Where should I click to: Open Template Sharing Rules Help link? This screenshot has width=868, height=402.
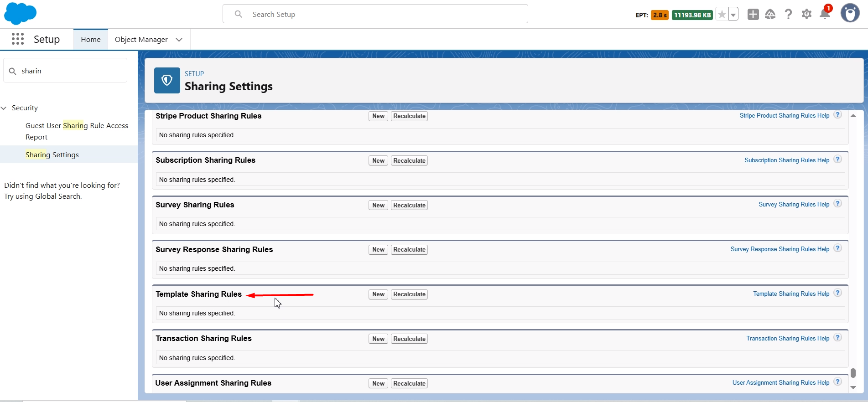pos(791,294)
